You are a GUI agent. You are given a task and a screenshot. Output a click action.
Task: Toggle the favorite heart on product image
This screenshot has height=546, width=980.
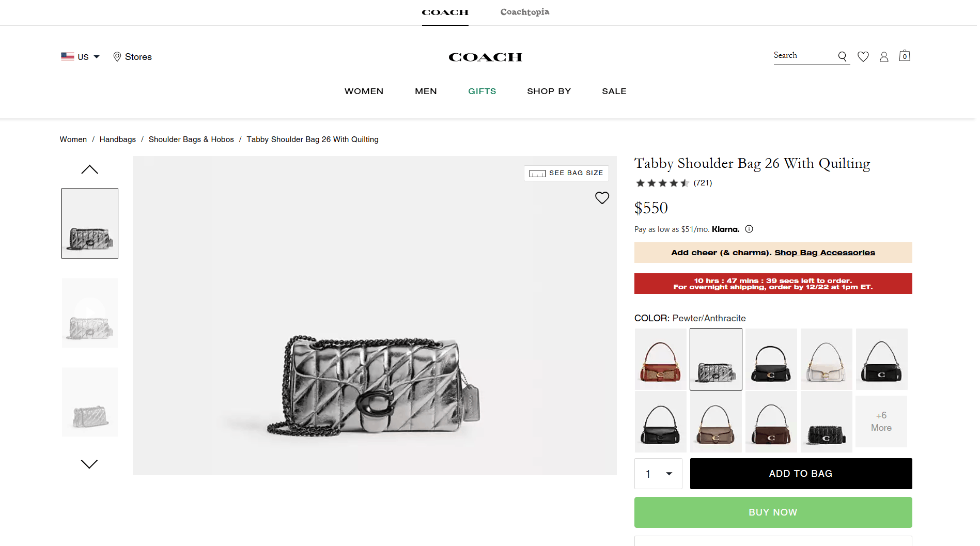coord(602,198)
